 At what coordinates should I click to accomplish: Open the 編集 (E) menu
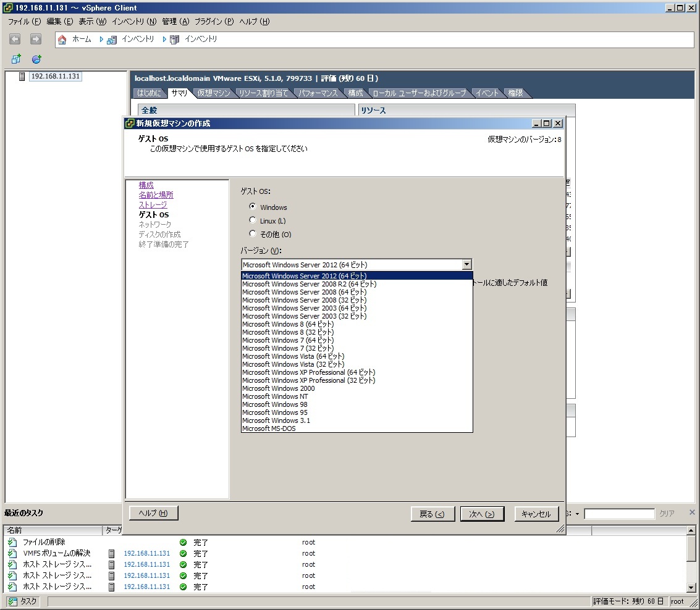60,22
